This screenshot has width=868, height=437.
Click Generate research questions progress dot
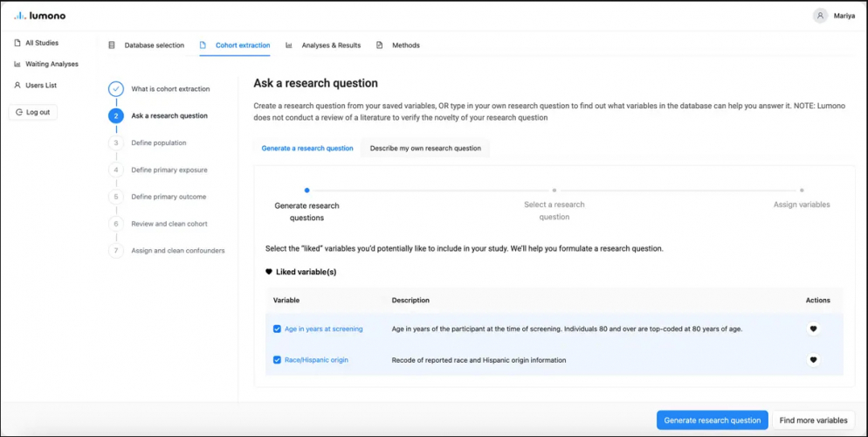coord(307,190)
